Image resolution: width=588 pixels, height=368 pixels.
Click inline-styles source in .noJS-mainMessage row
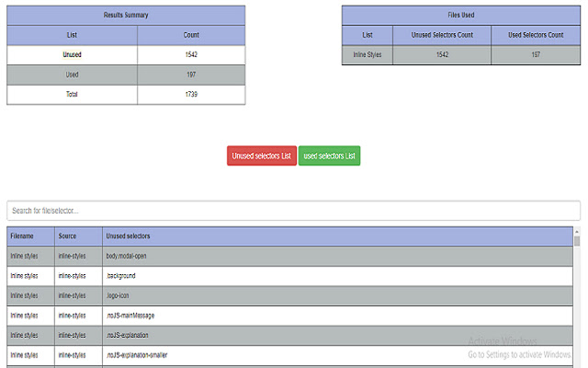coord(78,316)
